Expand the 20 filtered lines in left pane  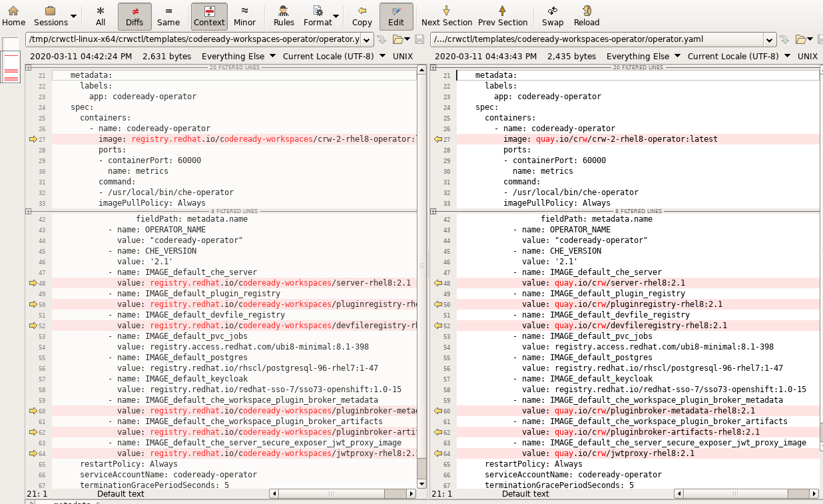pos(29,67)
